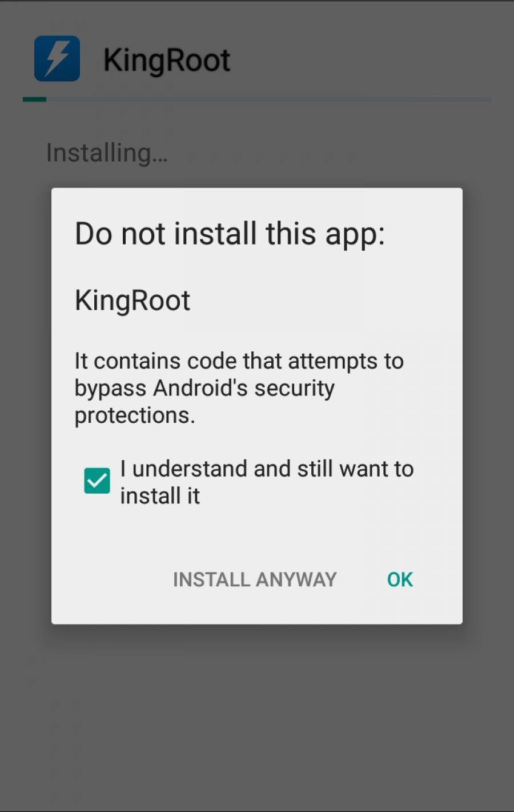
Task: Click the blank dialog area above the buttons
Action: (257, 537)
